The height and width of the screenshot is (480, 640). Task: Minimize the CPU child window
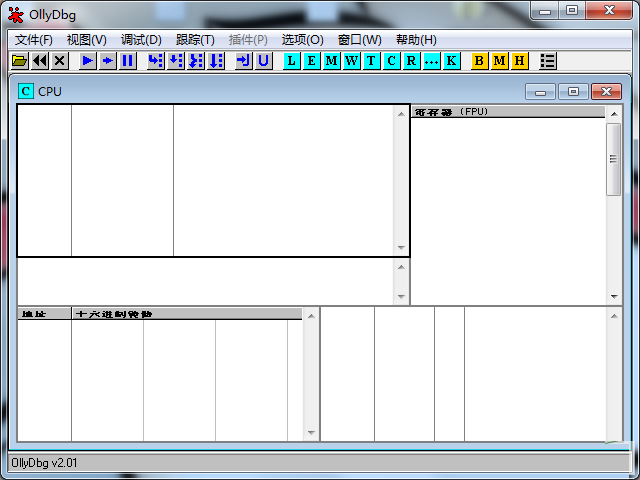coord(540,92)
